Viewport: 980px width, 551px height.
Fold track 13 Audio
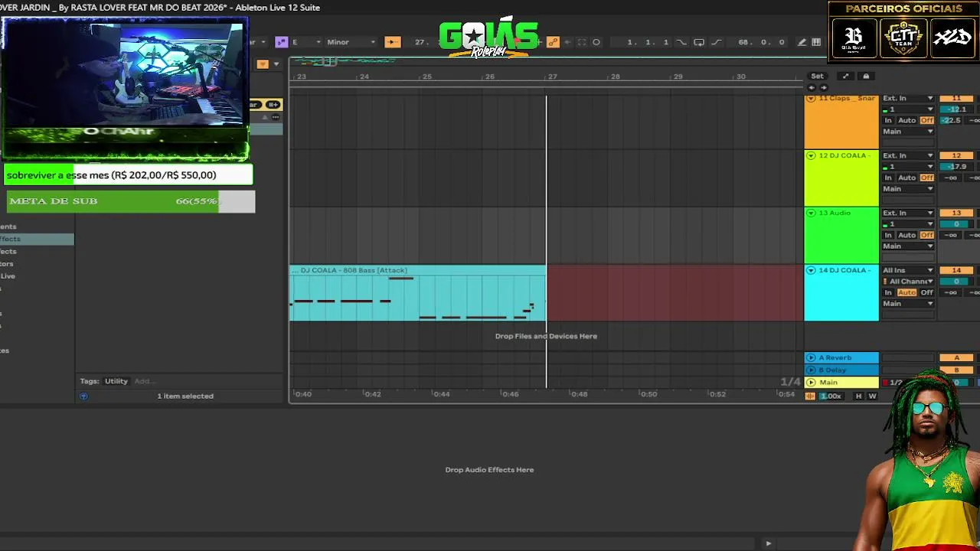coord(811,213)
